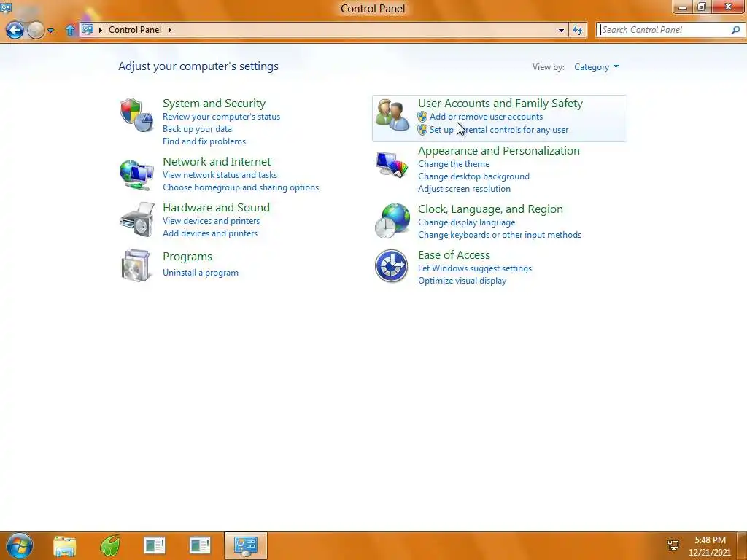Click the network tray icon
The width and height of the screenshot is (747, 560).
coord(673,545)
